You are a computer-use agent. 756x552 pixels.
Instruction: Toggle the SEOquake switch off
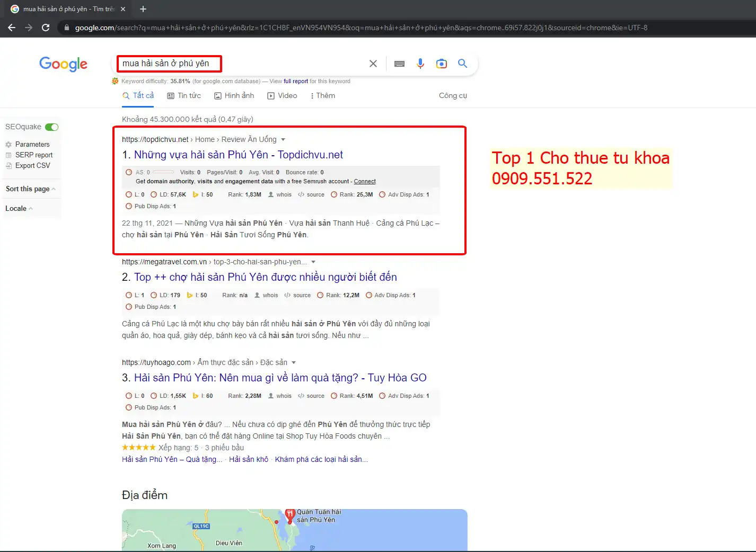point(51,127)
